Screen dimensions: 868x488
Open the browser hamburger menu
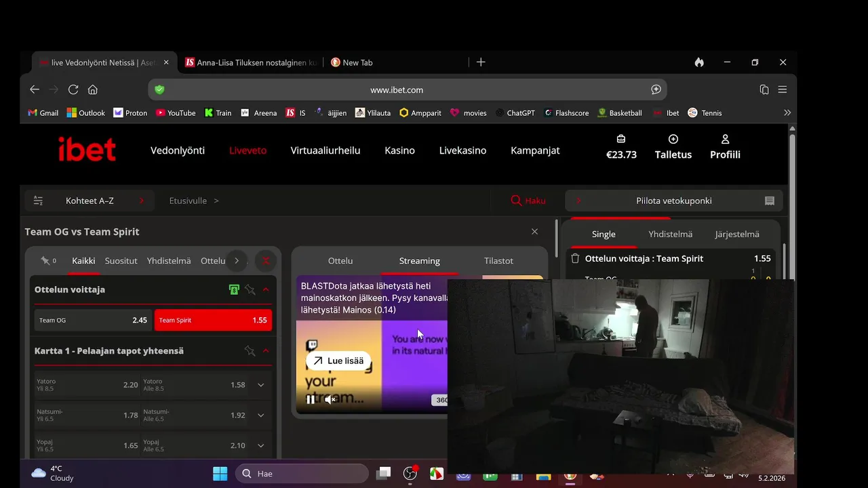pos(783,89)
